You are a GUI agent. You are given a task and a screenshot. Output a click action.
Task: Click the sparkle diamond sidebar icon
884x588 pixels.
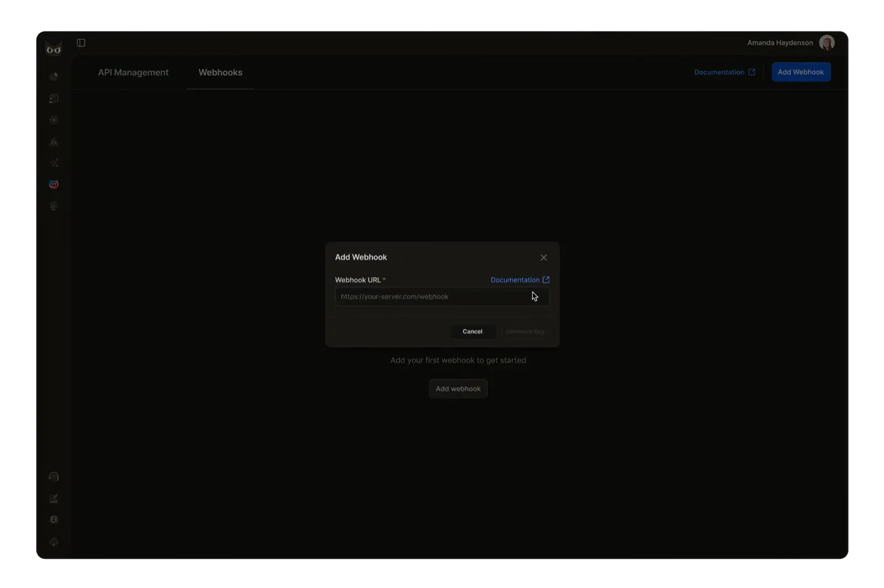click(54, 163)
